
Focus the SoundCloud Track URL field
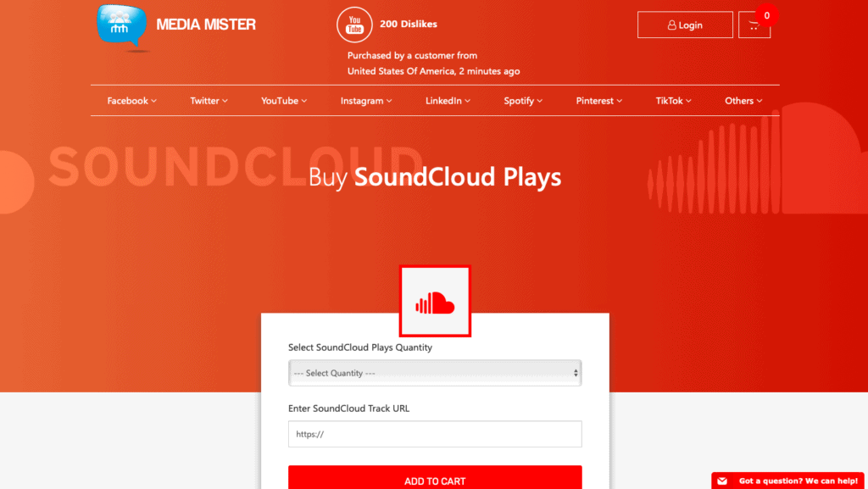435,434
